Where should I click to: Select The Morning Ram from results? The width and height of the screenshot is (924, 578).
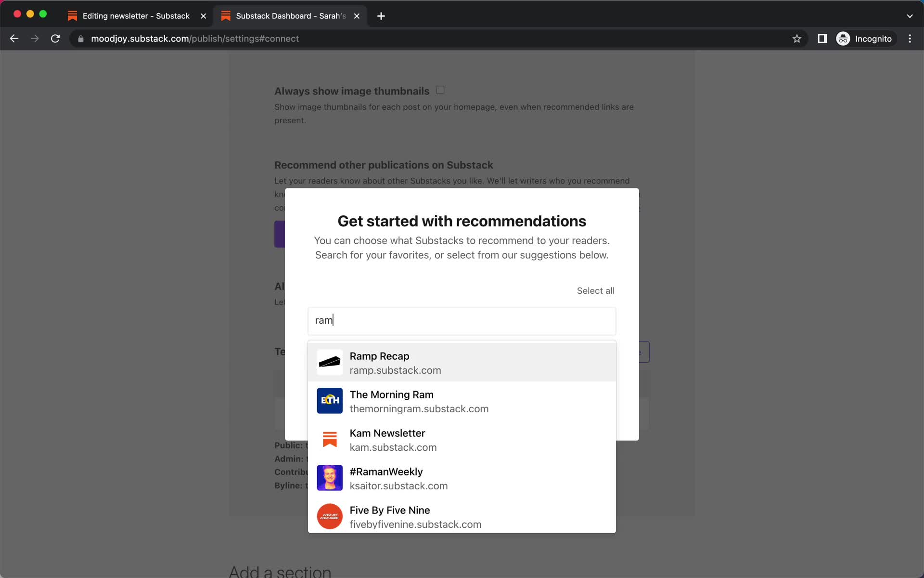click(462, 401)
